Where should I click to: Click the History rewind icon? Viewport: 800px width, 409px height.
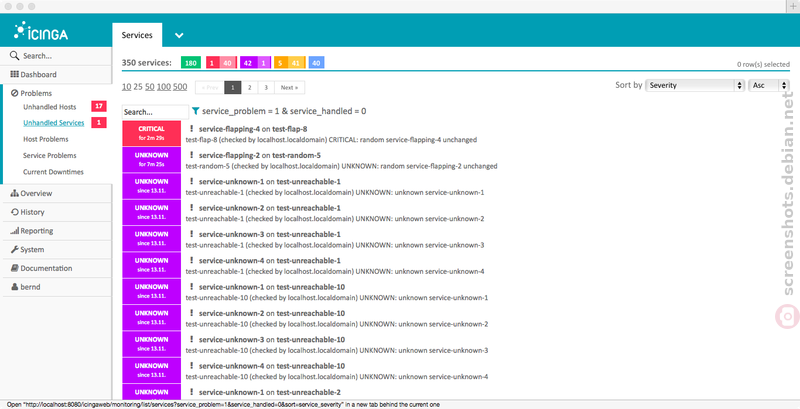click(x=14, y=212)
